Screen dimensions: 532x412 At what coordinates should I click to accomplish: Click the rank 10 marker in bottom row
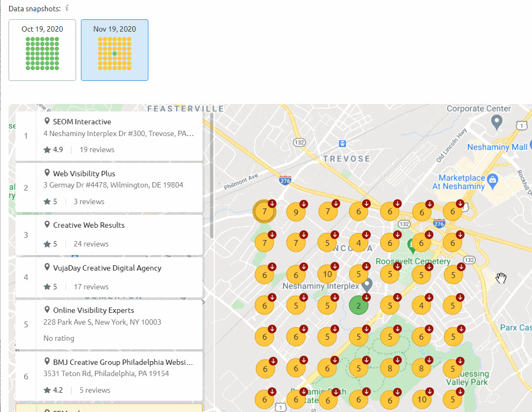422,400
